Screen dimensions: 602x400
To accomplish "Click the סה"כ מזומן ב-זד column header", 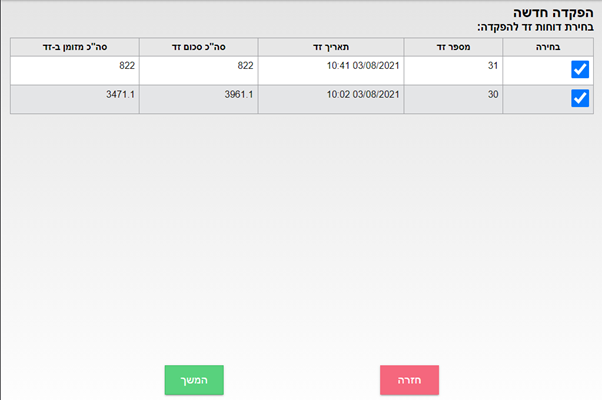I will tap(74, 46).
